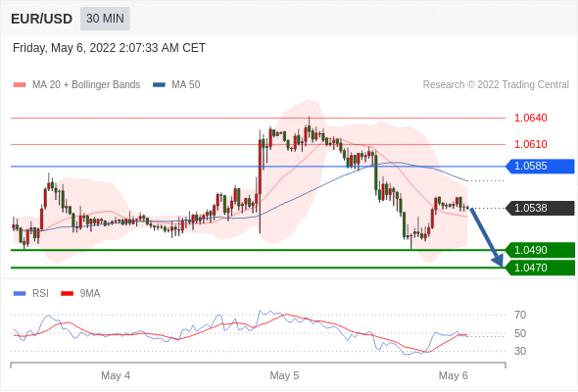Toggle the MA 20 + Bollinger Bands legend label
The height and width of the screenshot is (392, 578).
coord(86,85)
